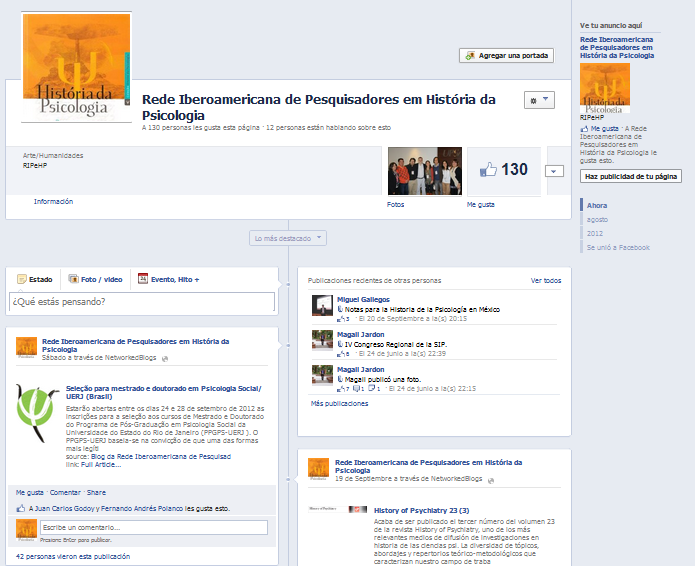The image size is (695, 566).
Task: Click the Información link under page details
Action: coord(53,201)
